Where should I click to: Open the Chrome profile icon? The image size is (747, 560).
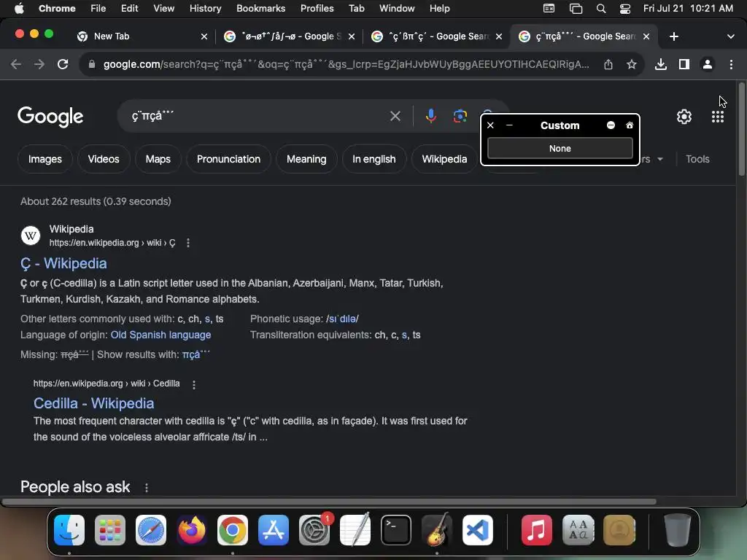(708, 64)
